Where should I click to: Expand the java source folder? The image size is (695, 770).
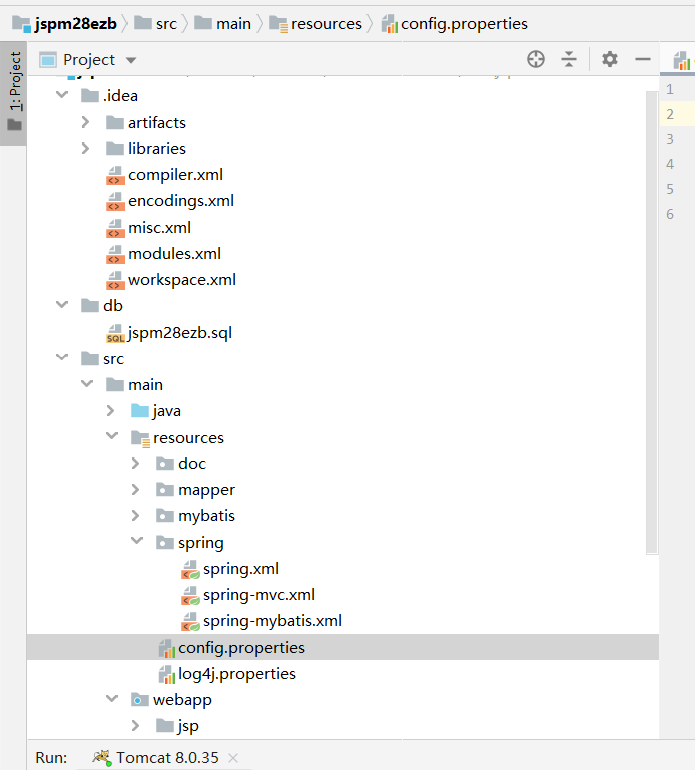click(111, 411)
